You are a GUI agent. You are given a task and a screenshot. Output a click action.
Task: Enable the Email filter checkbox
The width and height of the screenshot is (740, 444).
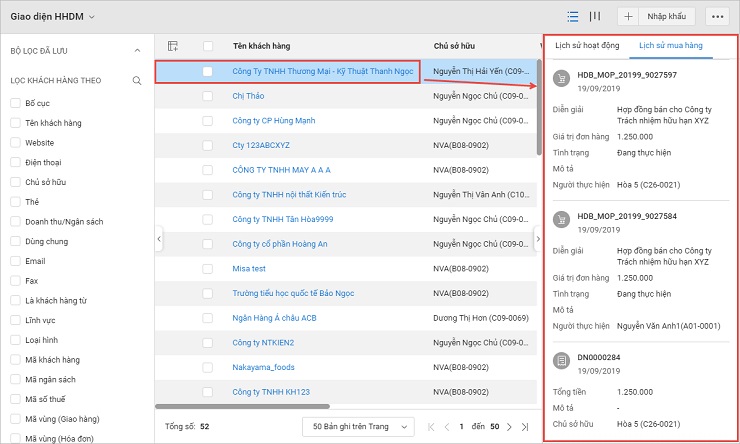(16, 261)
